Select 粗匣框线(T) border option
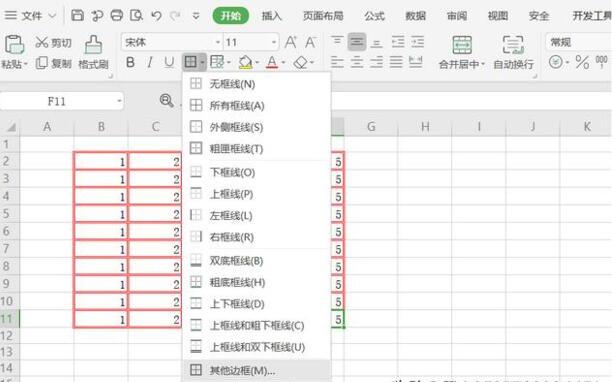The height and width of the screenshot is (382, 612). [257, 149]
